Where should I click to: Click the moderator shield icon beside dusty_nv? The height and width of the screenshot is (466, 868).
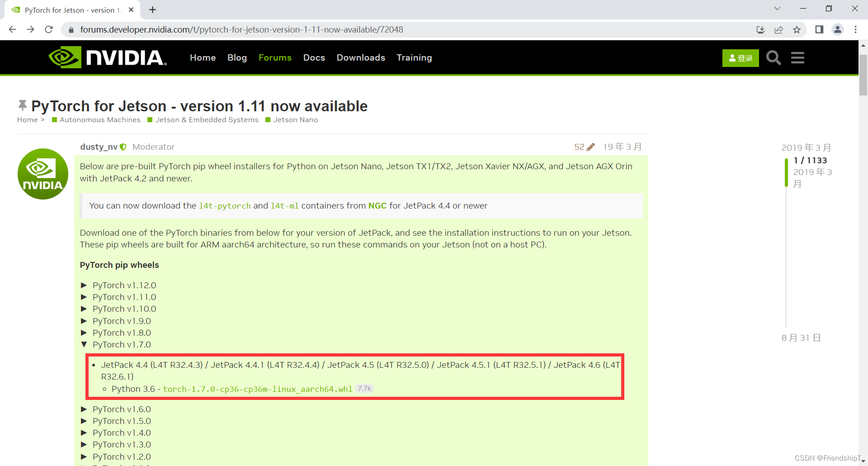coord(123,147)
